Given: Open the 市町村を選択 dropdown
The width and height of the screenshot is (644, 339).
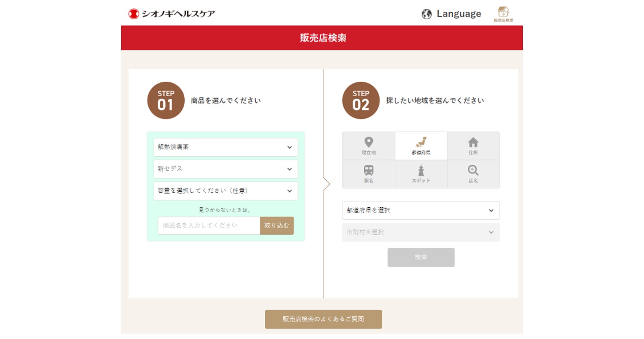Looking at the screenshot, I should (x=421, y=232).
